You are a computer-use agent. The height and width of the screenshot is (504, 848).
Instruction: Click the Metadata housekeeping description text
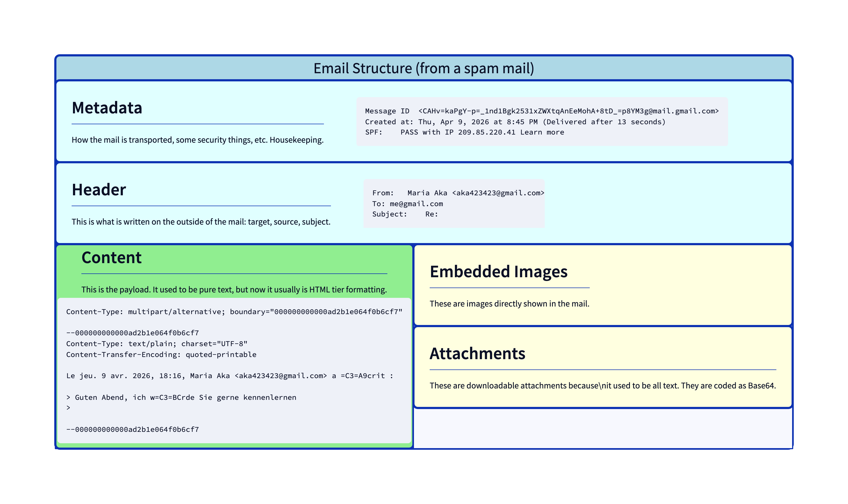[x=197, y=140]
